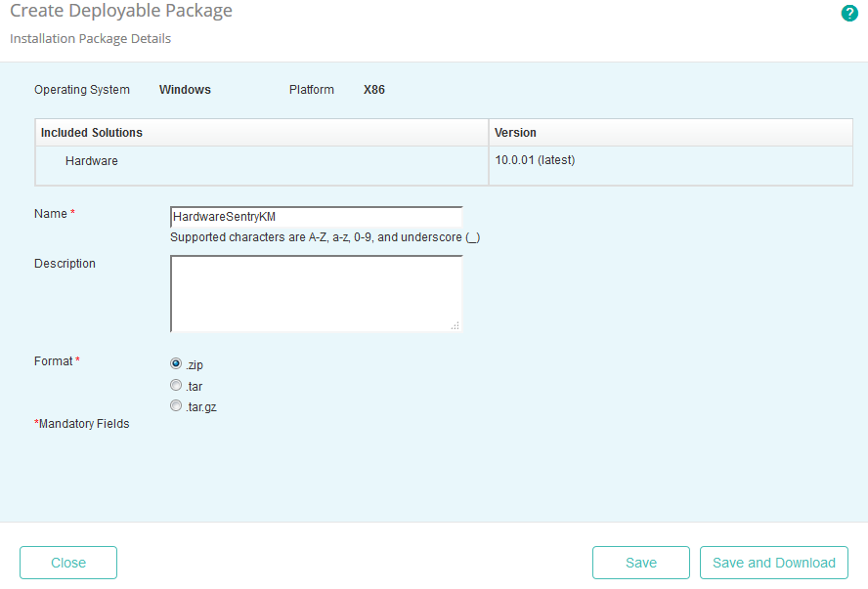This screenshot has height=589, width=868.
Task: Click the Create Deployable Package title
Action: 121,12
